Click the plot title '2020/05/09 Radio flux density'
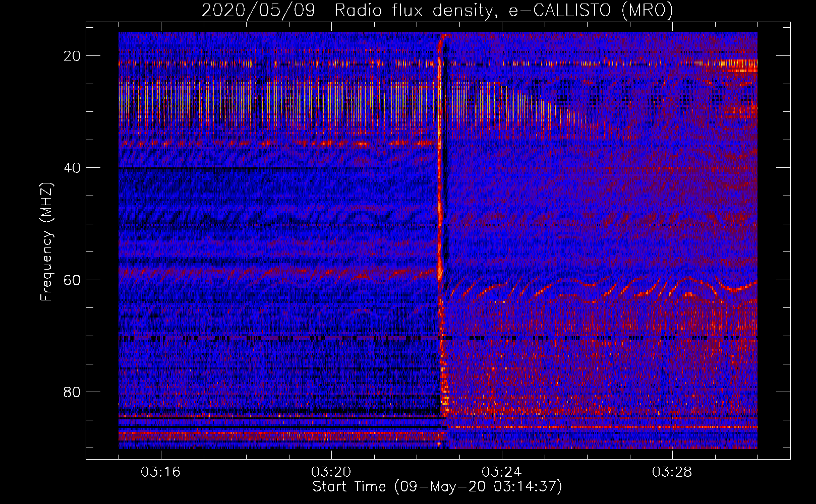Viewport: 816px width, 504px height. pos(437,10)
